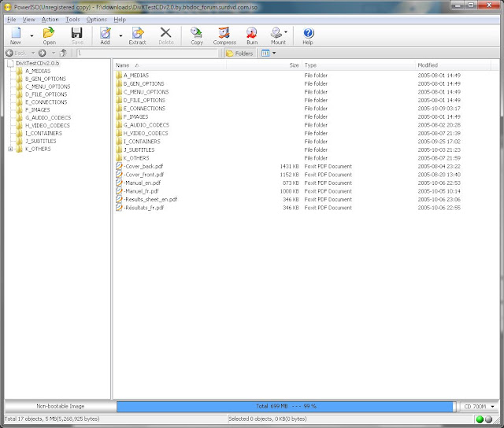Click the Forward navigation arrow

click(42, 53)
